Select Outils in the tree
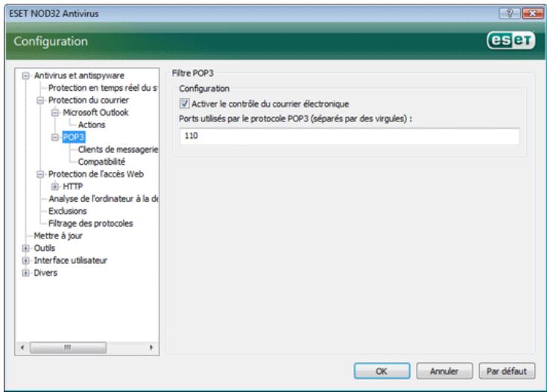Image resolution: width=547 pixels, height=392 pixels. [x=44, y=248]
